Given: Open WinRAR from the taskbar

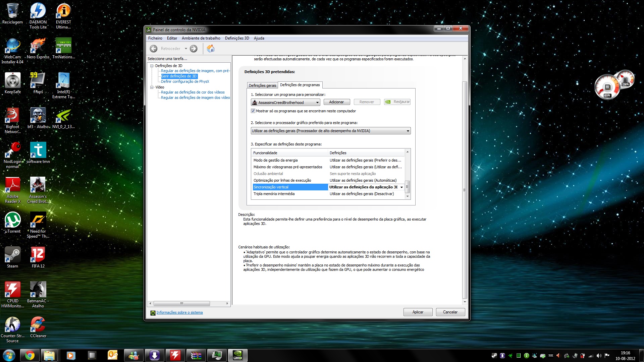Looking at the screenshot, I should coord(196,355).
